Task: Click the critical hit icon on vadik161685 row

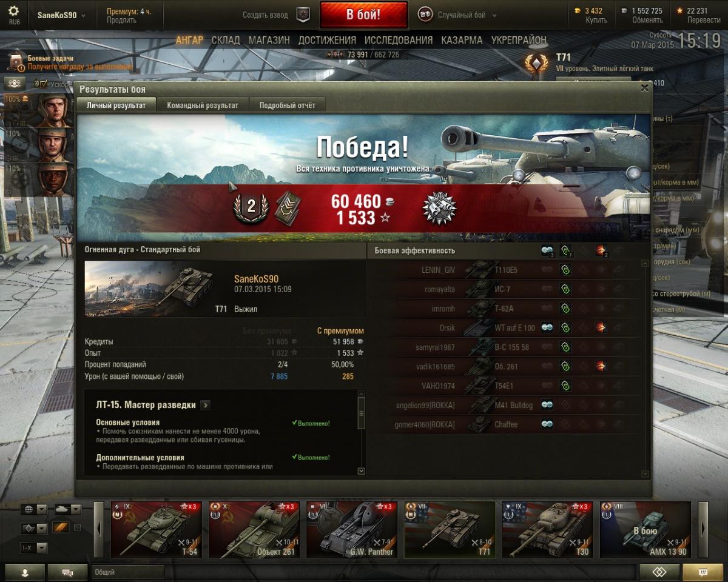Action: (601, 366)
